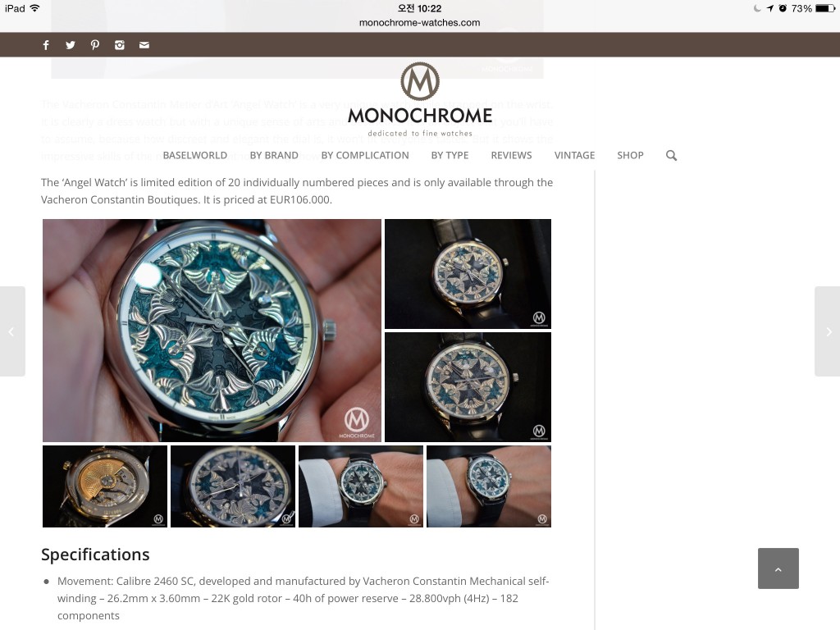
Task: Open the Pinterest social icon
Action: tap(95, 45)
